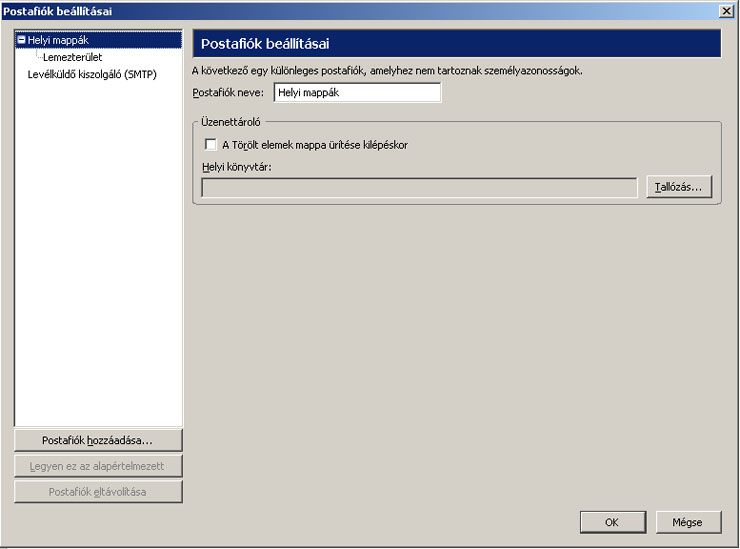Select Levélküldő kiszolgáló (SMTP) entry
740x549 pixels.
92,74
